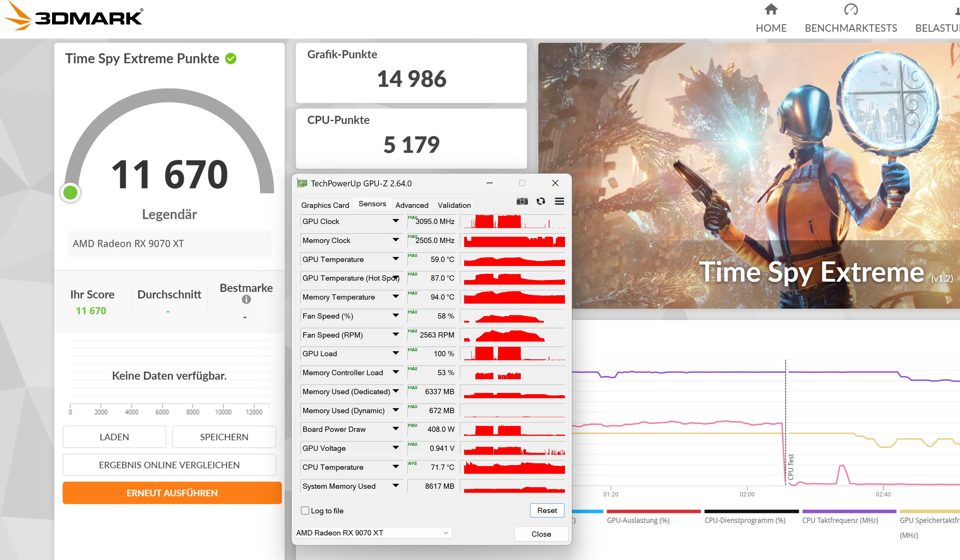Viewport: 960px width, 560px height.
Task: Open the GPU Clock sensor dropdown
Action: pos(395,221)
